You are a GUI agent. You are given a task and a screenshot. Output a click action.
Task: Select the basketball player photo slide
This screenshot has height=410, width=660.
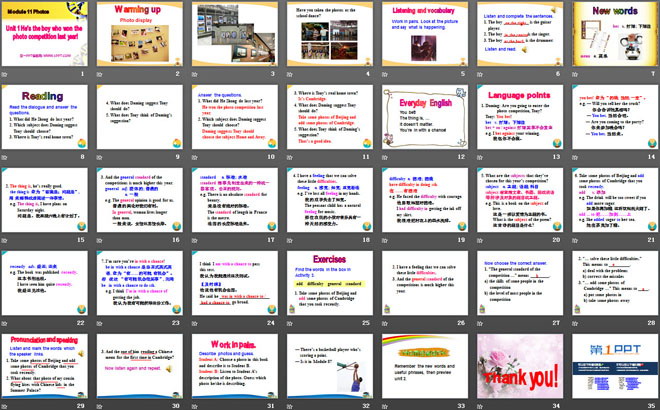click(x=328, y=367)
